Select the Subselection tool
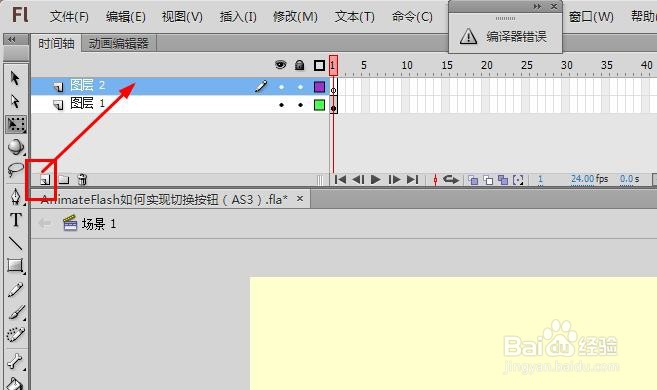Image resolution: width=657 pixels, height=390 pixels. [x=15, y=101]
